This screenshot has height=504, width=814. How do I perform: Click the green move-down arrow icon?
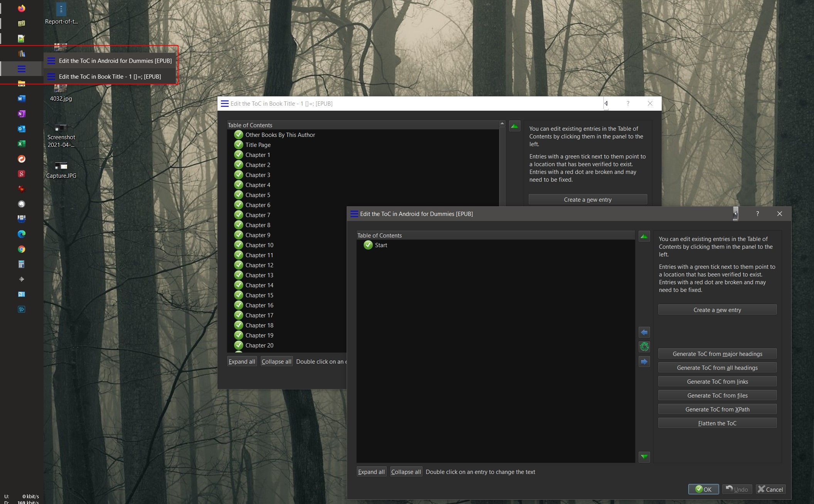coord(644,457)
